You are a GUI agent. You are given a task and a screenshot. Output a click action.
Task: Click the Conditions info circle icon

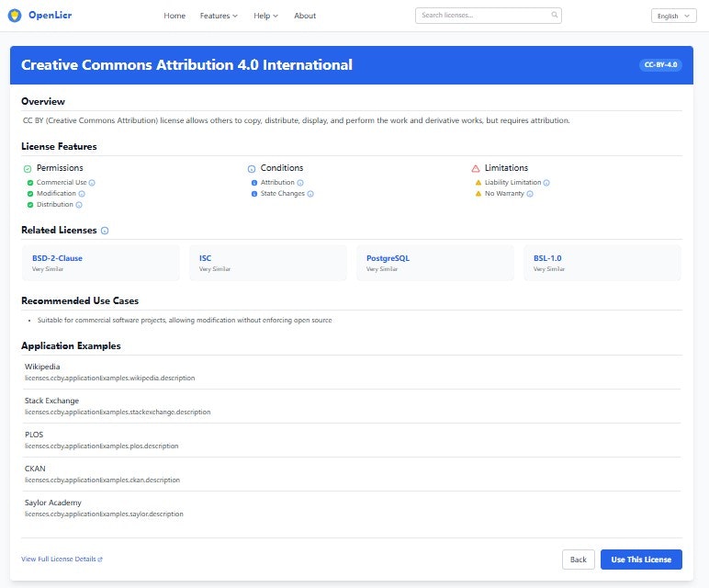tap(252, 169)
